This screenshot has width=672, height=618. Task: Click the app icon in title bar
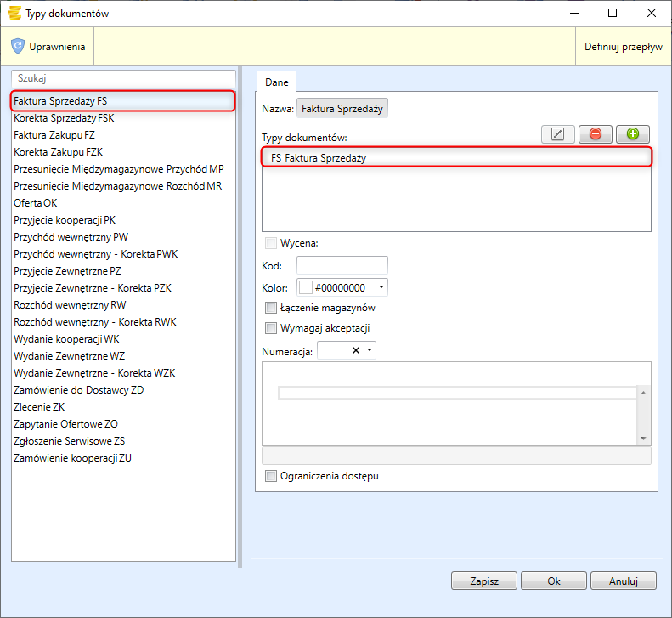pos(14,13)
